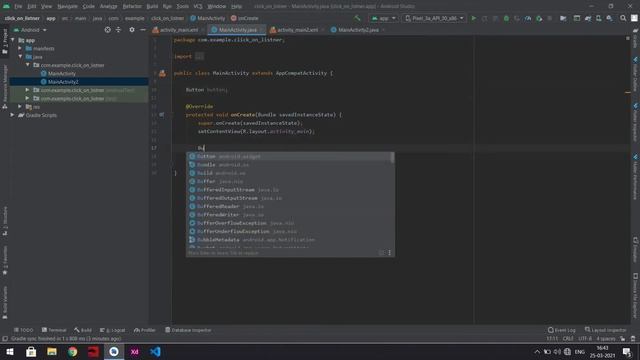Switch to MainActivity2.java tab
The width and height of the screenshot is (640, 360).
click(358, 30)
